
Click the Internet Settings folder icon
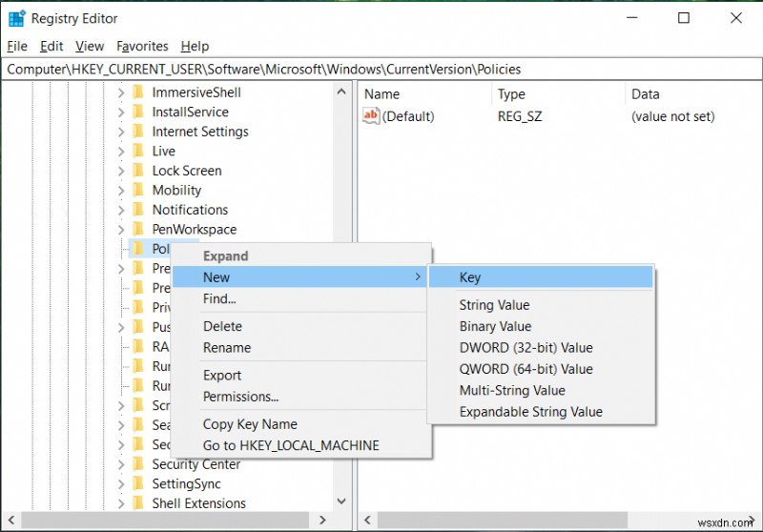[x=138, y=132]
